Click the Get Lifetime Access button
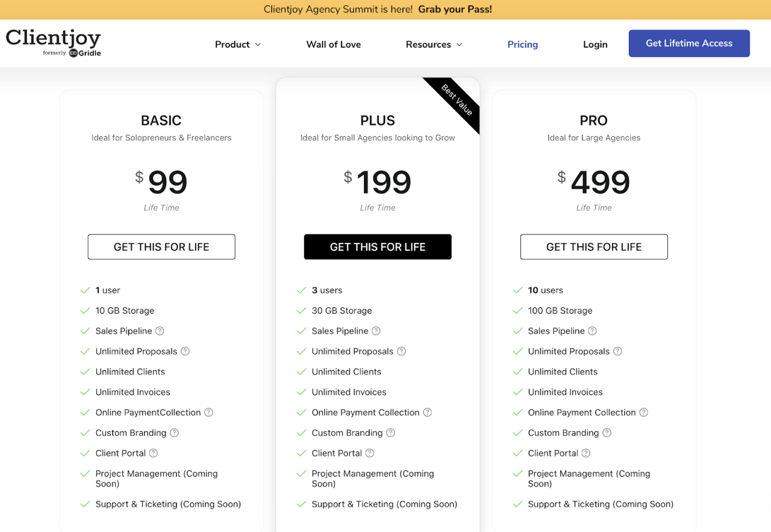The width and height of the screenshot is (771, 532). coord(689,43)
